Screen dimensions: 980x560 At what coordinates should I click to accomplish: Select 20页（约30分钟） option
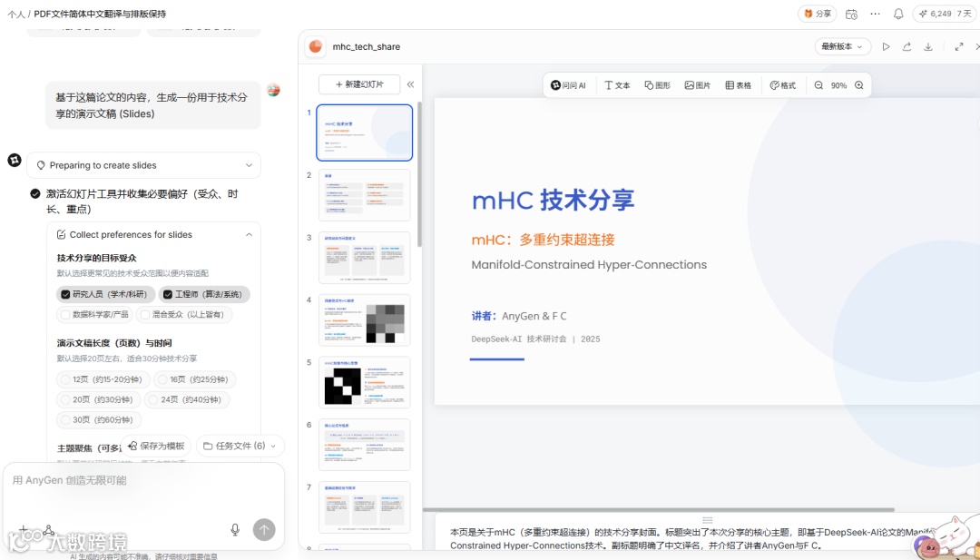98,399
